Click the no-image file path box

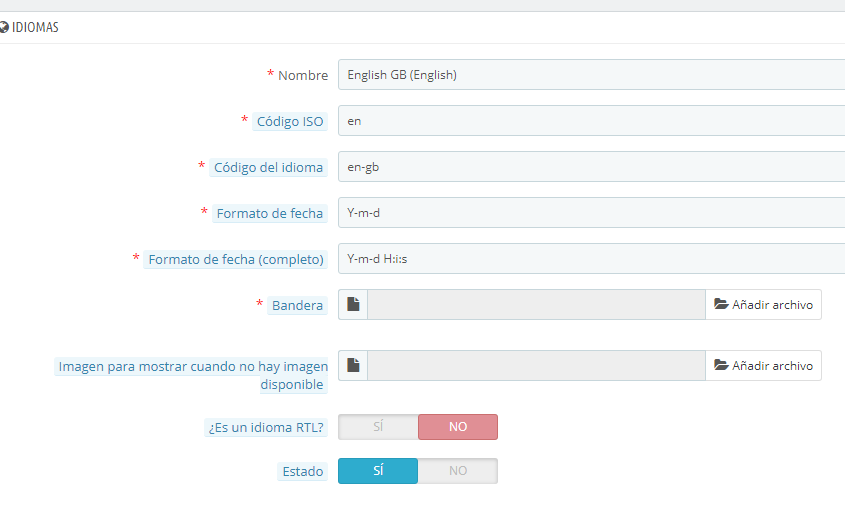point(536,366)
